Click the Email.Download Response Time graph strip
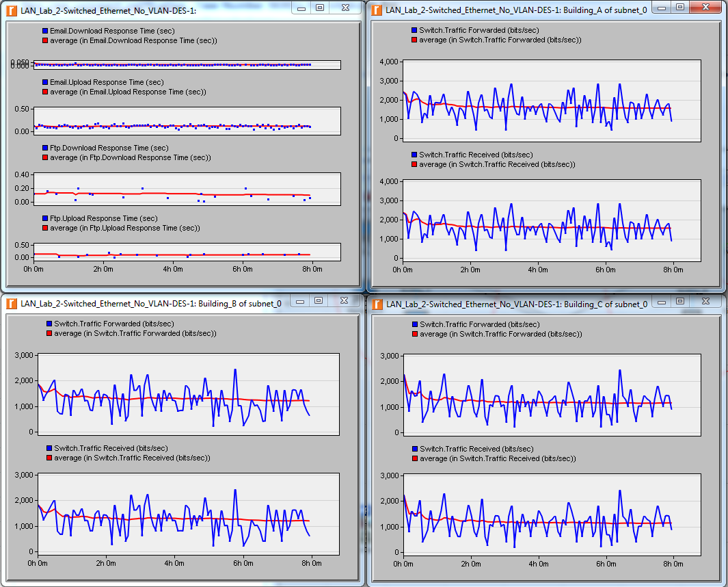The image size is (728, 587). click(187, 65)
